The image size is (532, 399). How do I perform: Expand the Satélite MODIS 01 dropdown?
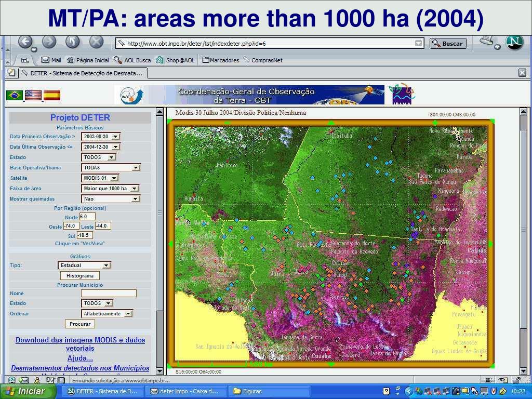tap(100, 178)
